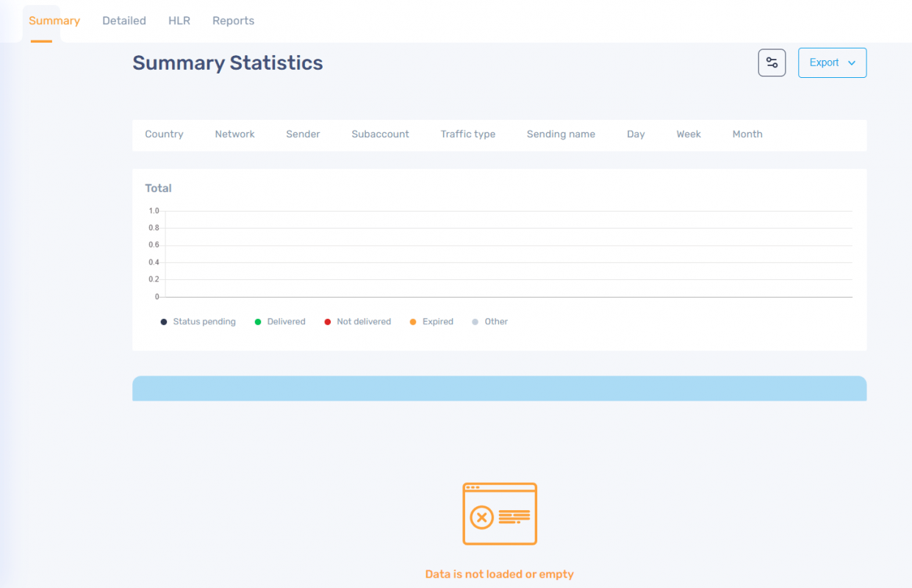Go to the HLR tab
This screenshot has height=588, width=912.
pyautogui.click(x=179, y=21)
